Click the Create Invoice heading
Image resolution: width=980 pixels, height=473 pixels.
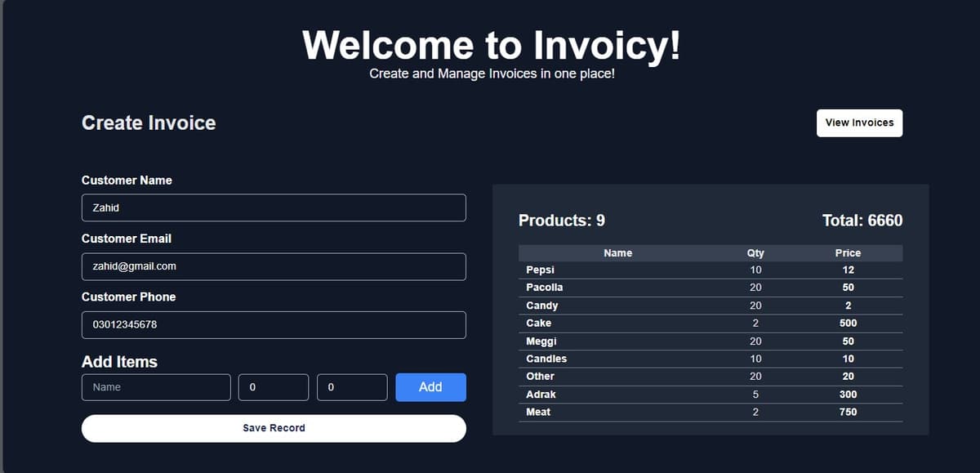click(149, 123)
